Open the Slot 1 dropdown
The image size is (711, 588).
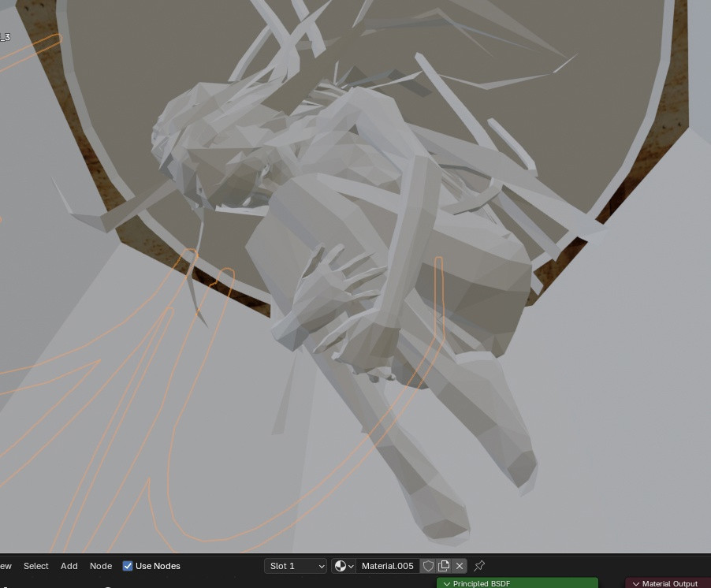296,566
